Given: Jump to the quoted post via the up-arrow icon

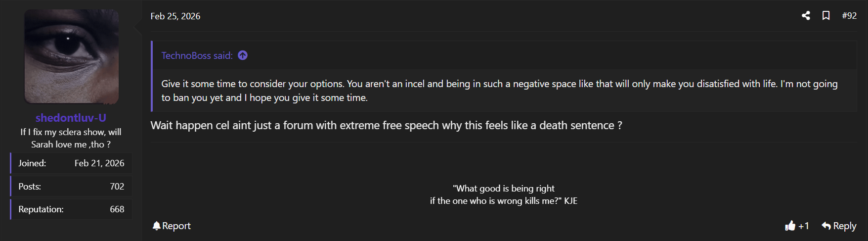Looking at the screenshot, I should pyautogui.click(x=243, y=55).
